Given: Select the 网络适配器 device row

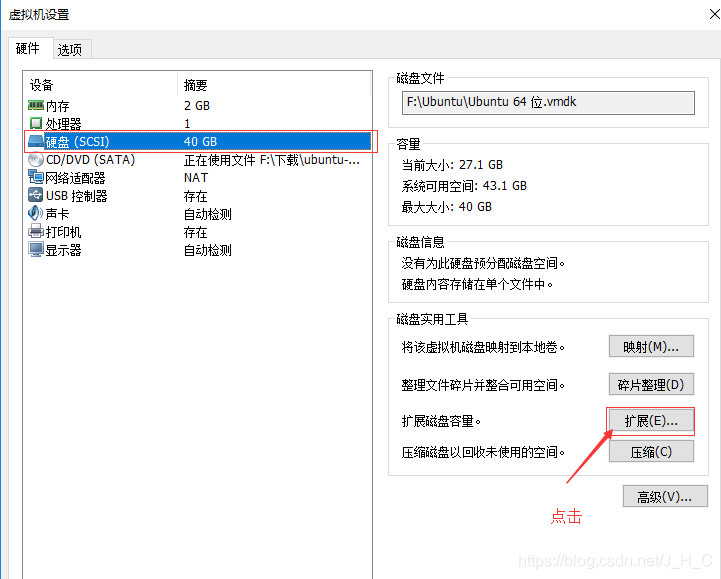Looking at the screenshot, I should coord(199,178).
